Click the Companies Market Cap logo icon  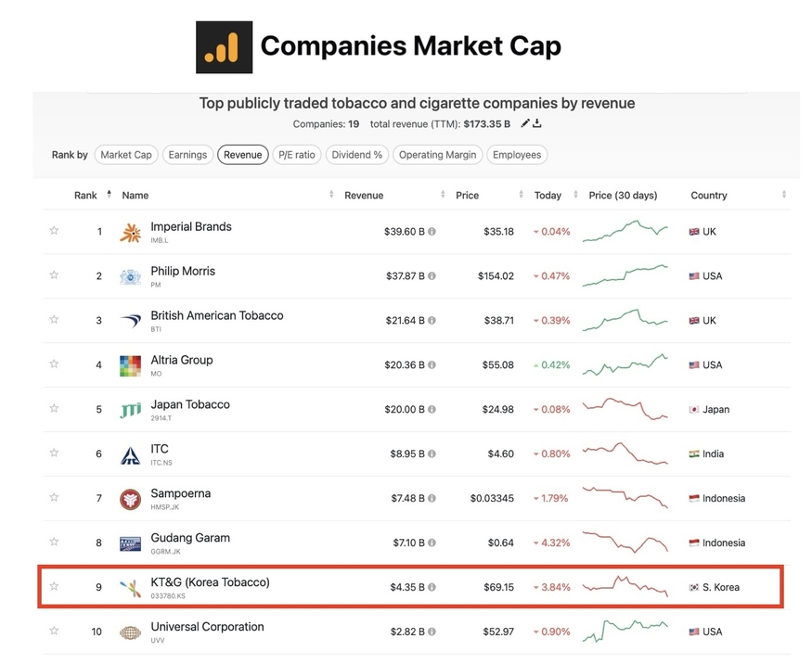point(225,47)
